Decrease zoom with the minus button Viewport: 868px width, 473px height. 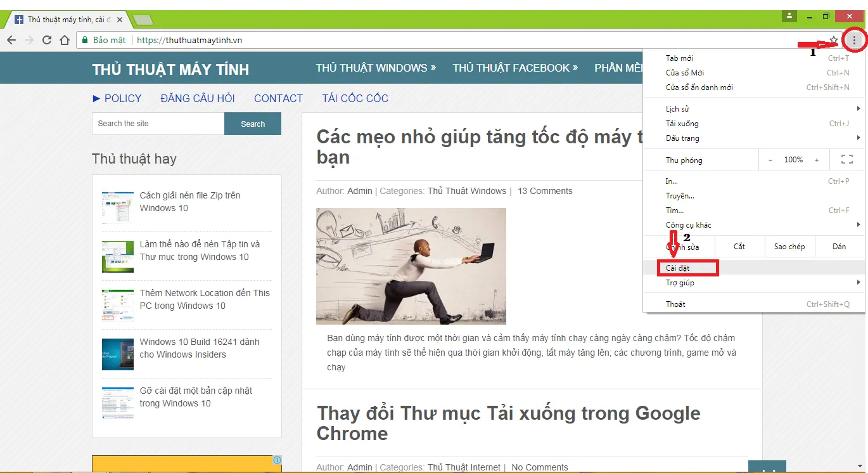click(770, 160)
